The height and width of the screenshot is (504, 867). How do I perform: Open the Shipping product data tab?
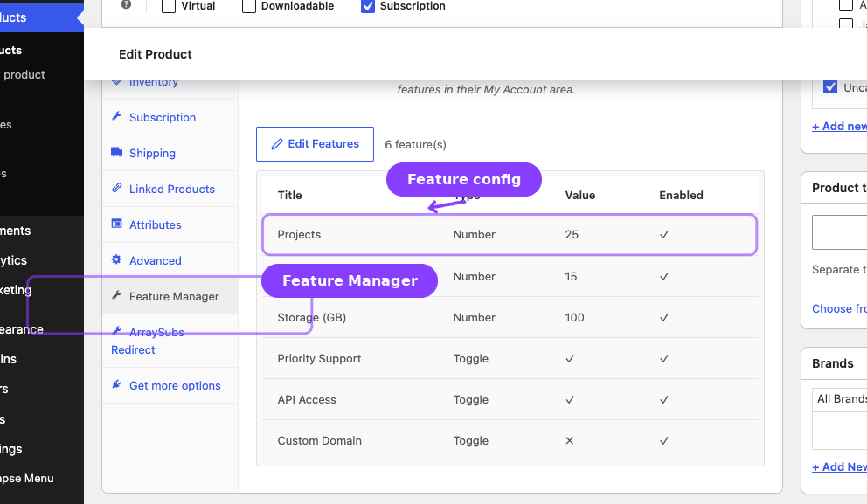point(170,153)
